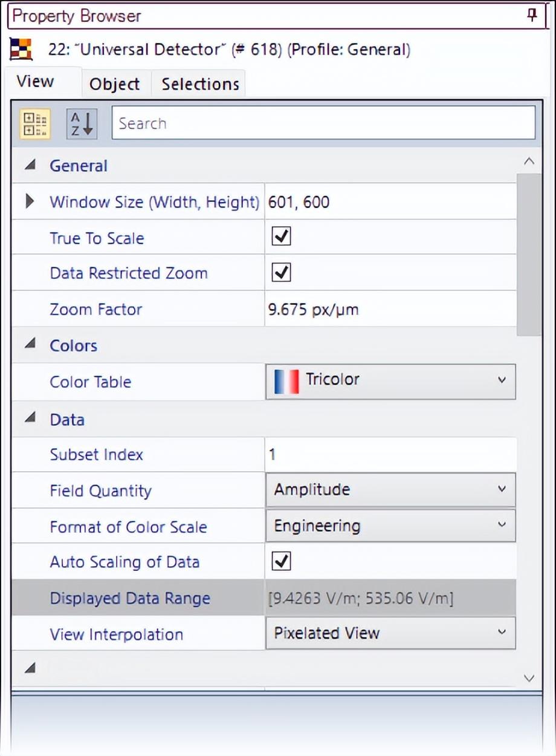Viewport: 556px width, 756px height.
Task: Disable Data Restricted Zoom checkbox
Action: (282, 273)
